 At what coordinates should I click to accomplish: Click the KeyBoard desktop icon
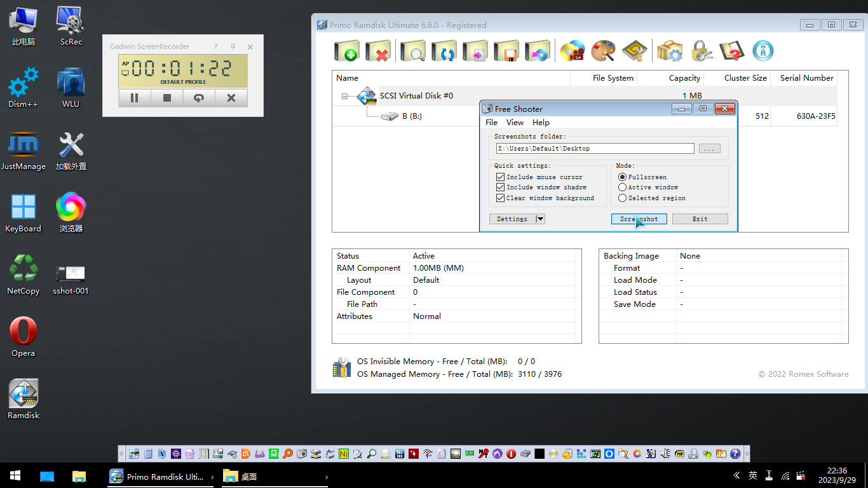coord(23,212)
